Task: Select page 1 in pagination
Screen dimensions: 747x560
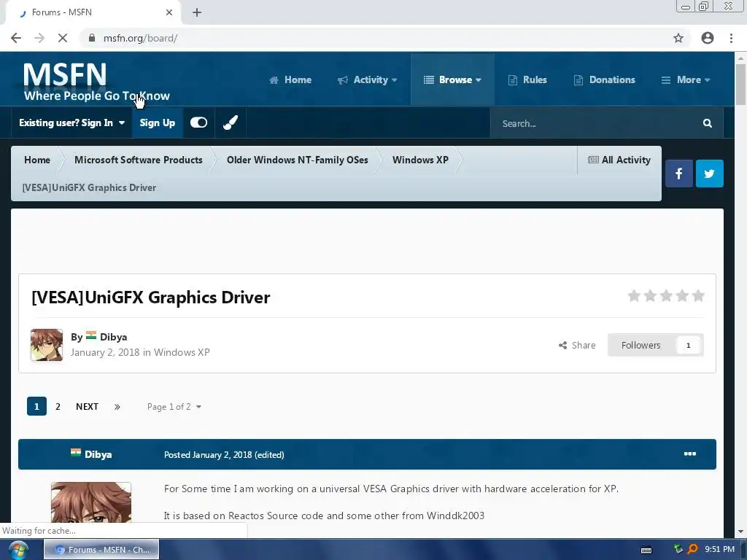Action: [x=36, y=406]
